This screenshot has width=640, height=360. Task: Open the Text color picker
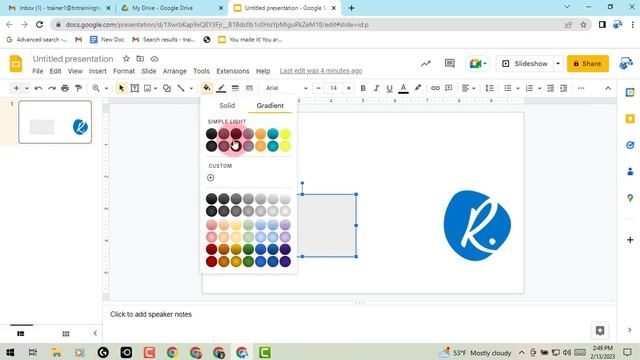click(403, 88)
